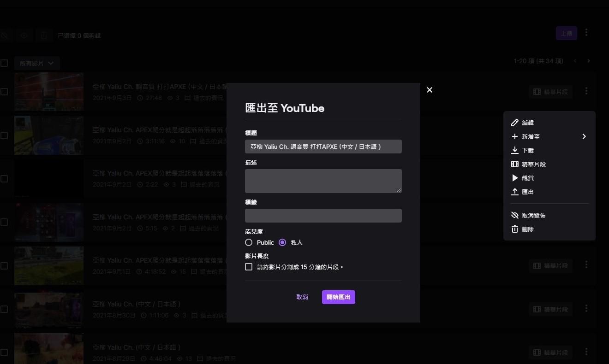Open thumbnail of the 4:18:52 video
The height and width of the screenshot is (364, 609).
click(49, 266)
